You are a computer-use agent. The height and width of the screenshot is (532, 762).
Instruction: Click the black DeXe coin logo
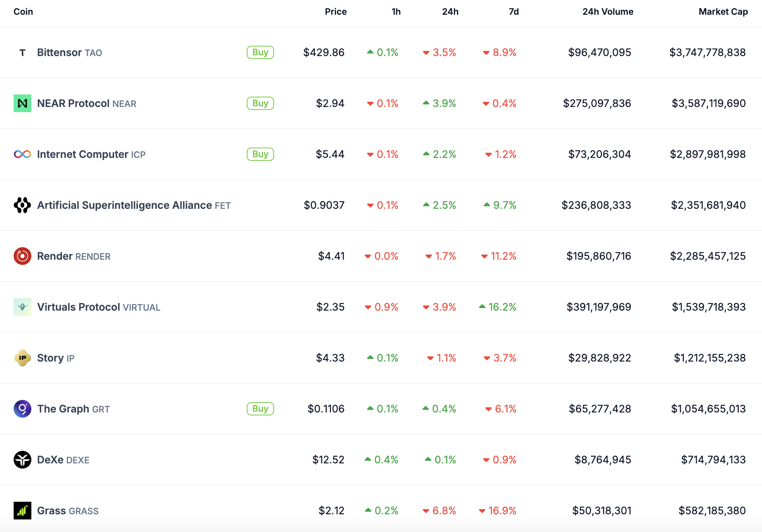click(22, 460)
